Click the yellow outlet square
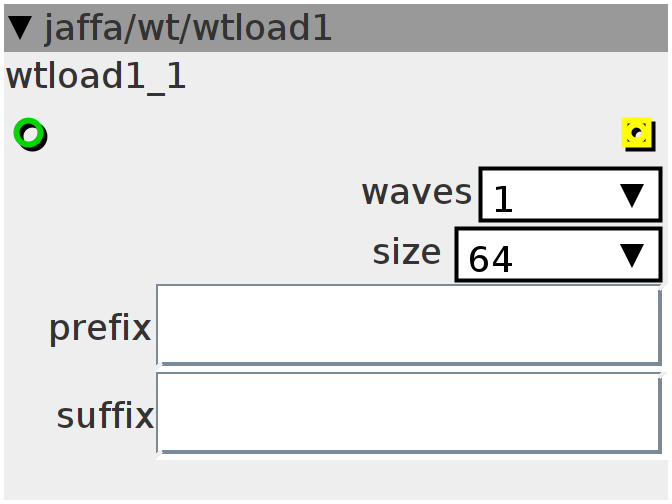The image size is (672, 504). (638, 134)
